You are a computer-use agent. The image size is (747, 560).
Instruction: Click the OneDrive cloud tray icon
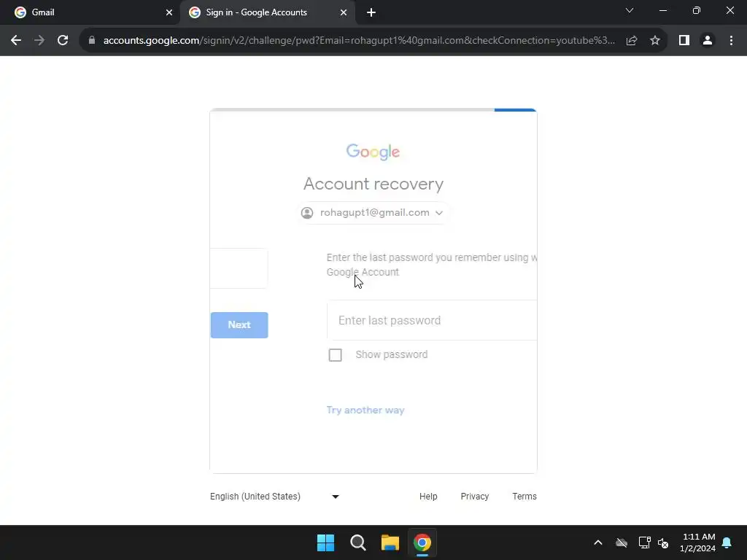[622, 542]
